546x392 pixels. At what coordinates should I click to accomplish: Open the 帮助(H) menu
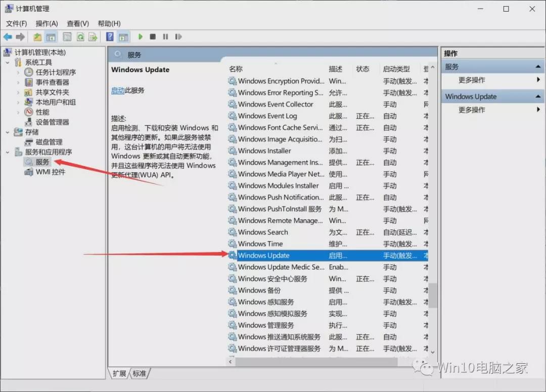(x=109, y=23)
